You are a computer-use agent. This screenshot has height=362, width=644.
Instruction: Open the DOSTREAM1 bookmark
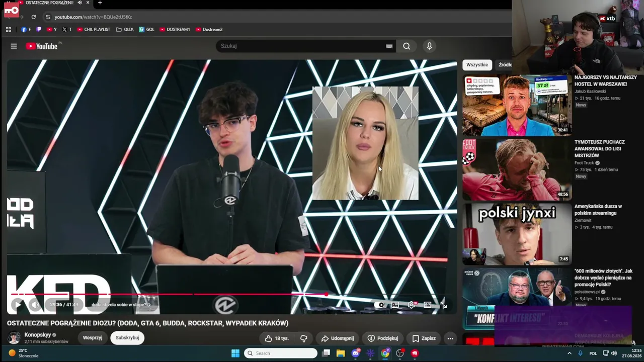(175, 30)
